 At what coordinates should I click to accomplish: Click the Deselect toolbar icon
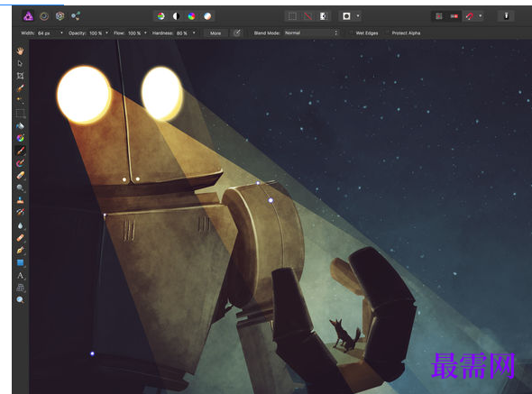[x=307, y=16]
